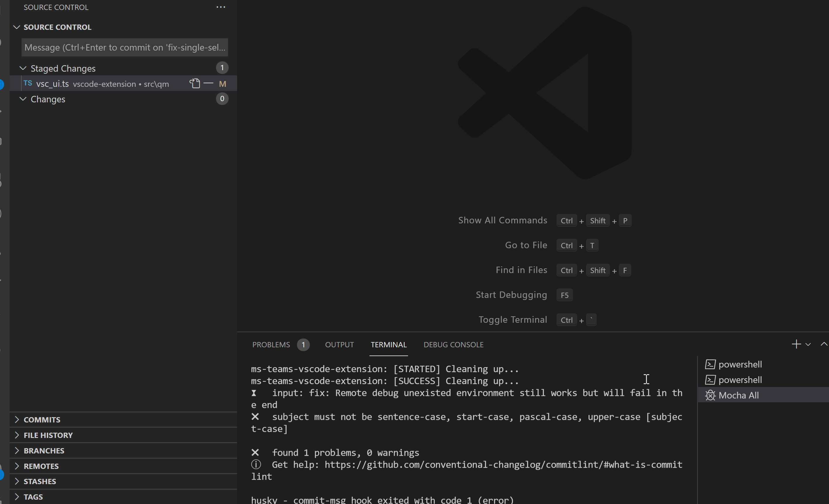Click F5 key label

click(x=564, y=295)
